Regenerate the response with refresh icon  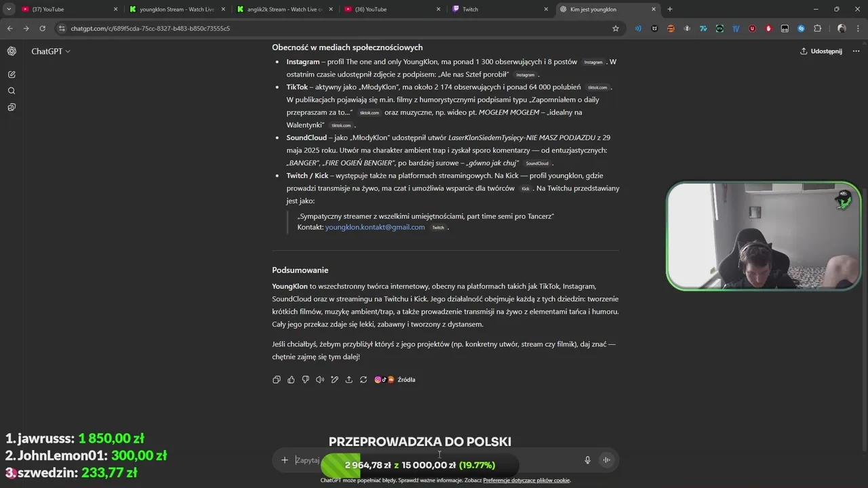pyautogui.click(x=363, y=380)
